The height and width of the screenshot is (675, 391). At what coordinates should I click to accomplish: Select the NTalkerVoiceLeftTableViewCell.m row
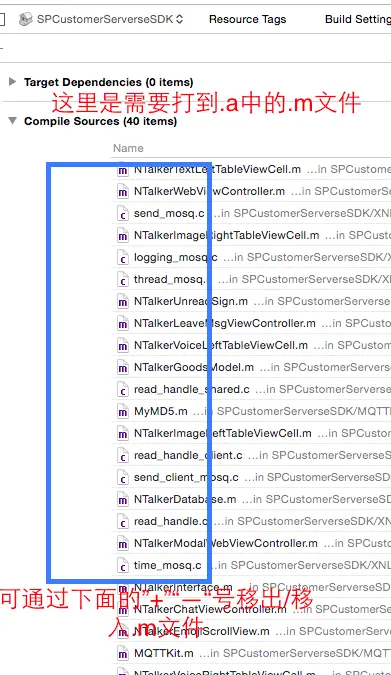tap(251, 345)
